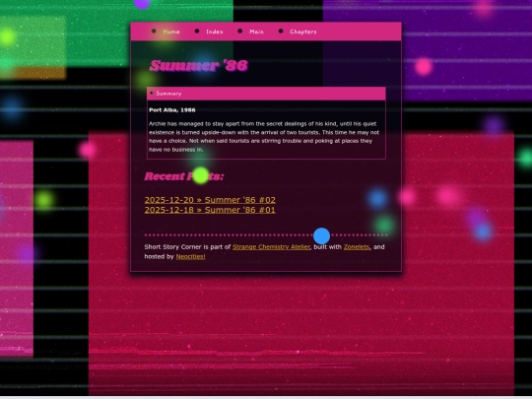Open post Summer '86 #02
This screenshot has height=399, width=532.
pos(210,200)
